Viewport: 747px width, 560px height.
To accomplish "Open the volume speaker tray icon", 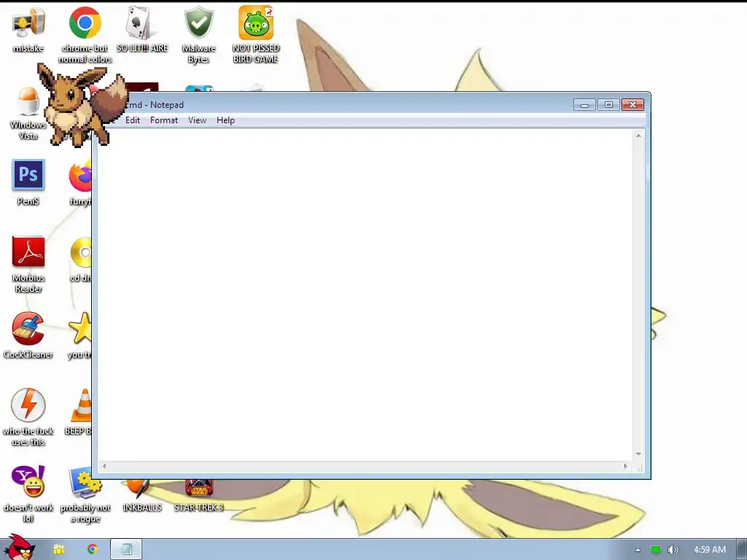I will pos(673,550).
